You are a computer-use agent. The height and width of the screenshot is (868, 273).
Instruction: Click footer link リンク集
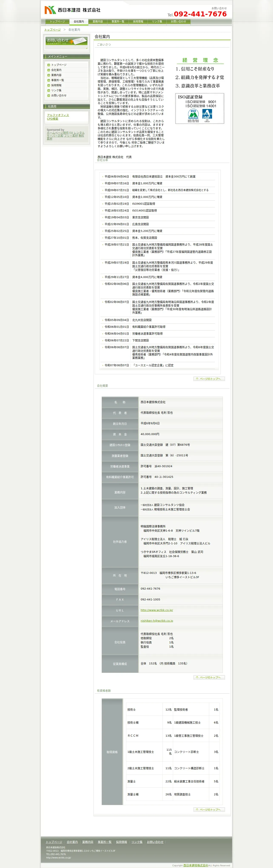point(137,842)
